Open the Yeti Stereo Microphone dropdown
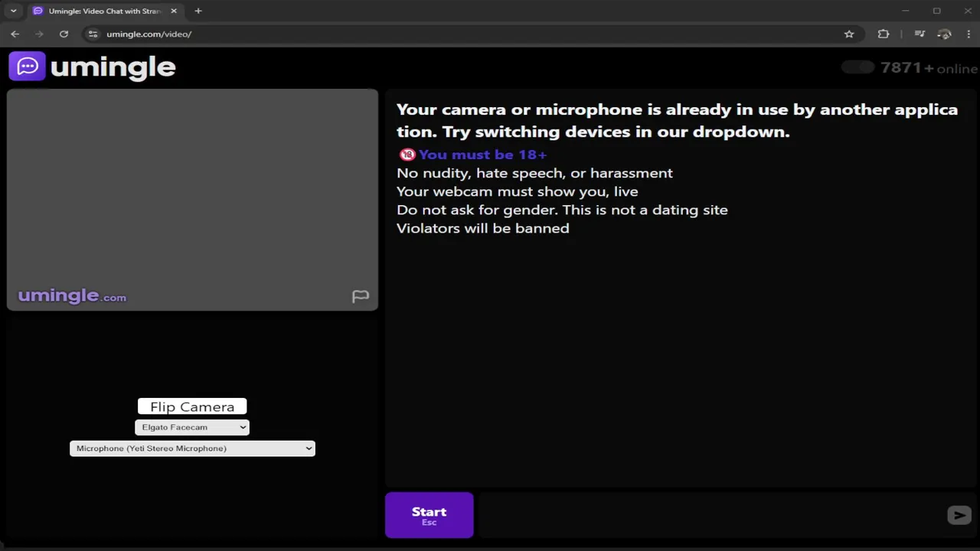This screenshot has height=551, width=980. [x=192, y=448]
